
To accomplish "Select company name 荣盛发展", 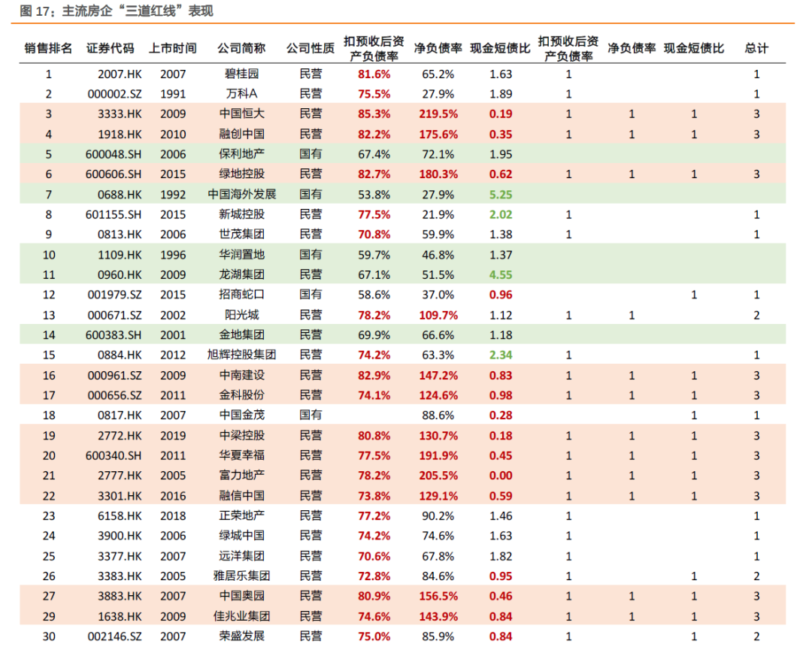I will [242, 636].
